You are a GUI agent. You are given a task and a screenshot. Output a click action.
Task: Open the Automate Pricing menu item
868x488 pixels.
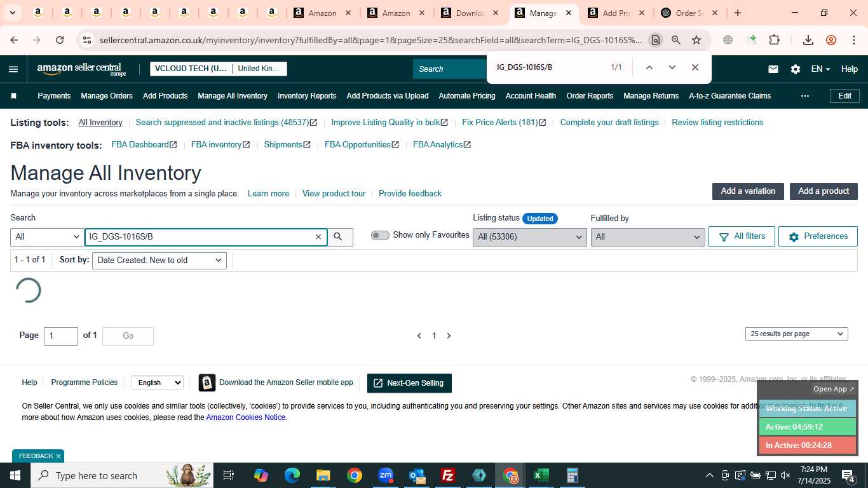(467, 96)
